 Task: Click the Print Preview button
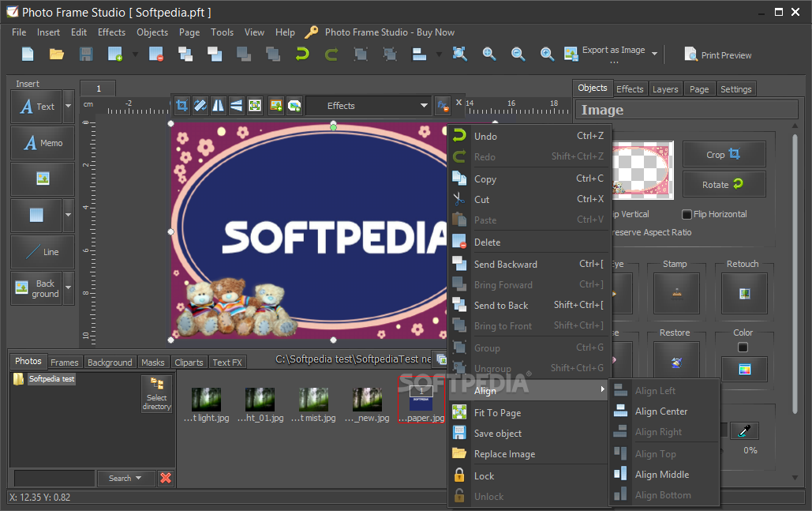point(718,55)
